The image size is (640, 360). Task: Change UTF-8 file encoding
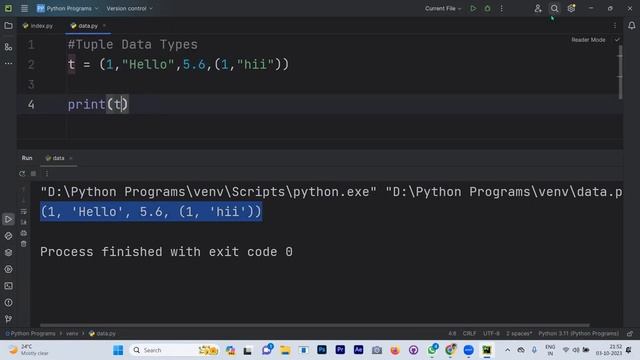491,333
